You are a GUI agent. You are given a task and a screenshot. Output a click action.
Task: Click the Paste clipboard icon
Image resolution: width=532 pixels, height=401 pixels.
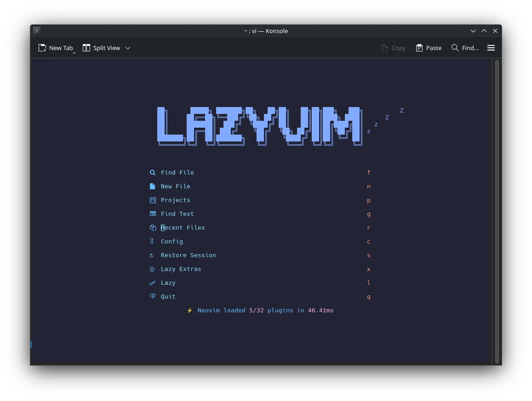coord(419,48)
